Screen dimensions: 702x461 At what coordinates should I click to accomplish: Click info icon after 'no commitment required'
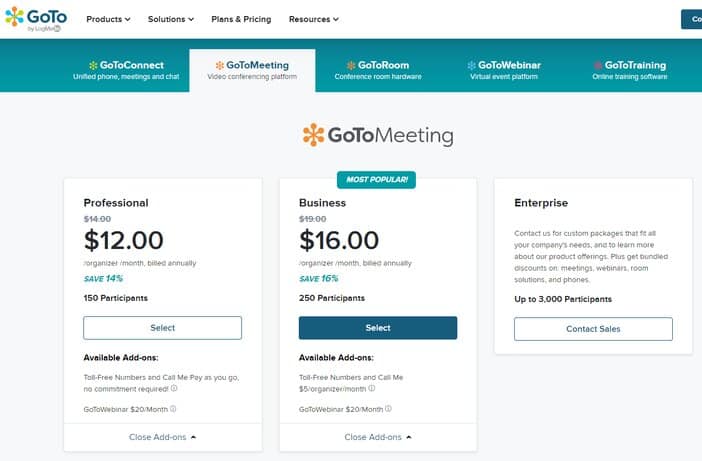[174, 388]
